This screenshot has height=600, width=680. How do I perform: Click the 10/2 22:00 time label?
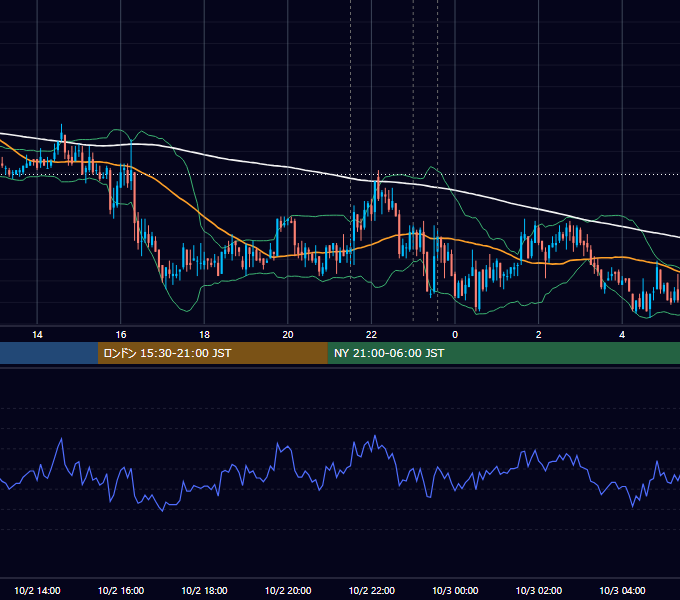pyautogui.click(x=372, y=590)
